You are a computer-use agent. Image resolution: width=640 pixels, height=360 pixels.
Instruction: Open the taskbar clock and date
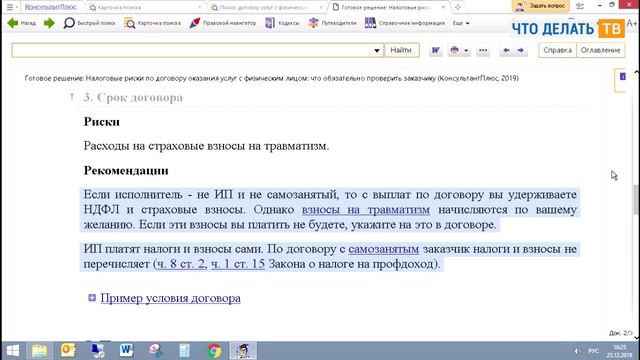pyautogui.click(x=619, y=351)
